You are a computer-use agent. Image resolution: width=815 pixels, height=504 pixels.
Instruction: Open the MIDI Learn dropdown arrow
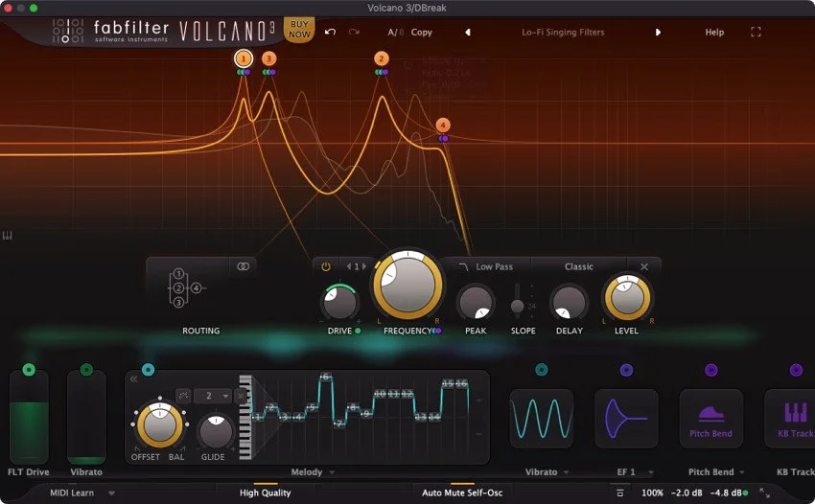111,493
